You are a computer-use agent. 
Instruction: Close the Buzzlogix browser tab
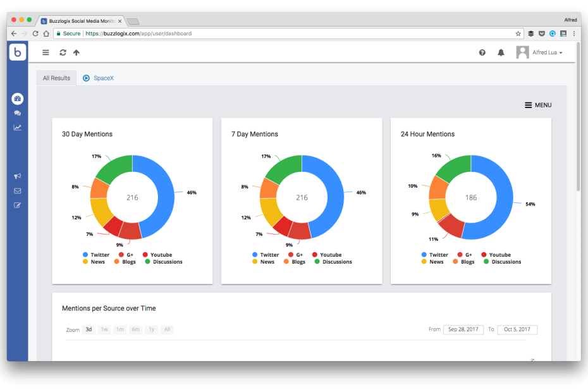[119, 21]
